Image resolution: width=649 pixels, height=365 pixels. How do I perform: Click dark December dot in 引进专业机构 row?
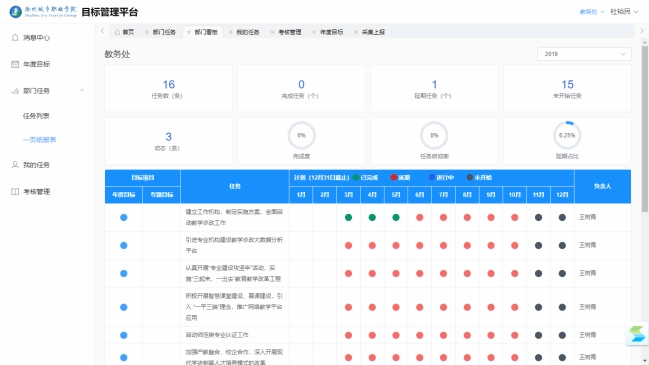[x=562, y=245]
